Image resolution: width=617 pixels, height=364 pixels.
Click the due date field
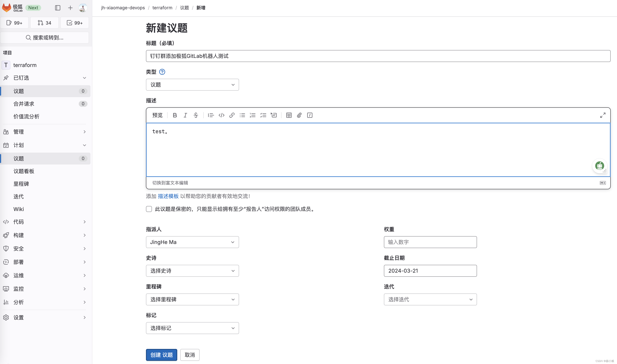pyautogui.click(x=430, y=271)
